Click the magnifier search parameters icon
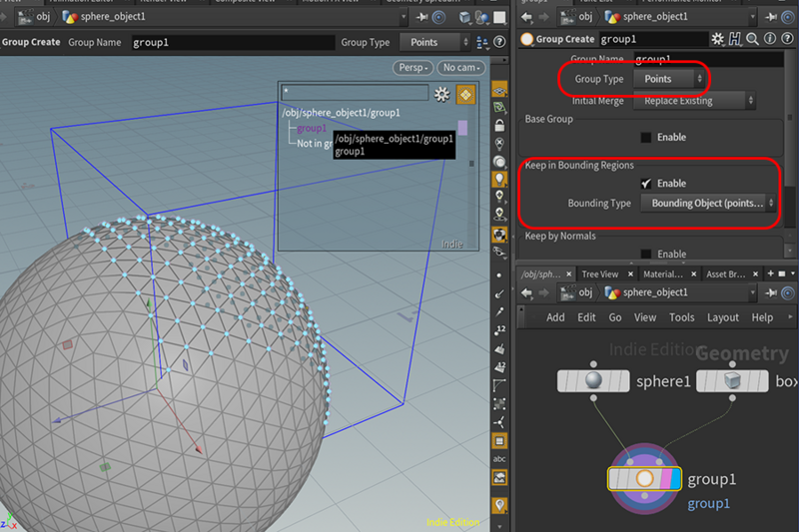Image resolution: width=799 pixels, height=532 pixels. 752,39
